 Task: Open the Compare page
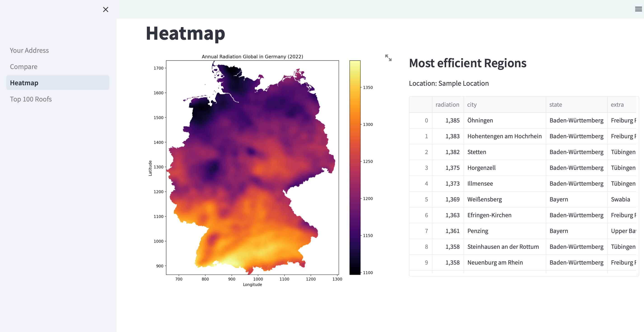point(24,67)
